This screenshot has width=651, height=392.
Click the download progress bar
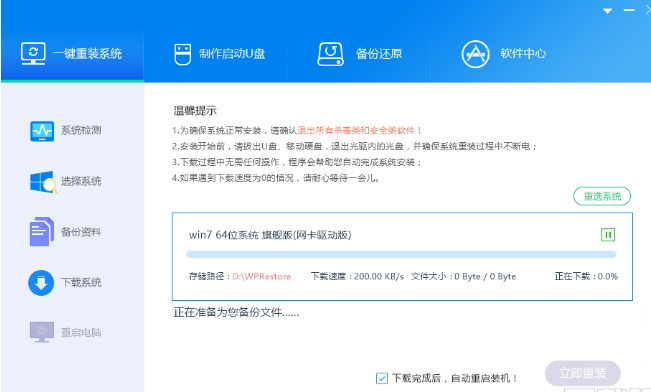pyautogui.click(x=401, y=254)
